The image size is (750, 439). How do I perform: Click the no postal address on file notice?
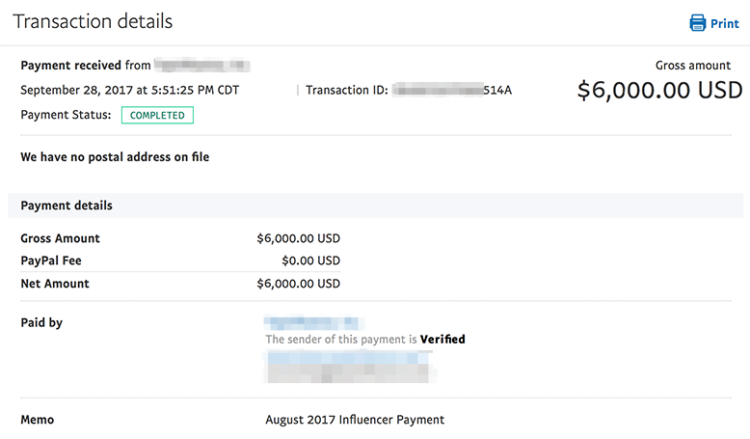[x=115, y=157]
